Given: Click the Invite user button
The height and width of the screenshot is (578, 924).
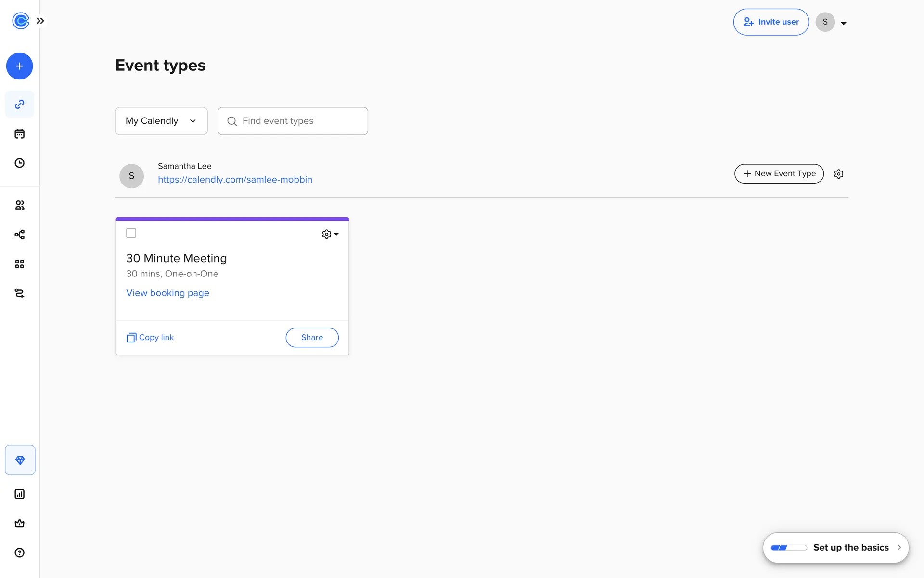Looking at the screenshot, I should point(771,22).
